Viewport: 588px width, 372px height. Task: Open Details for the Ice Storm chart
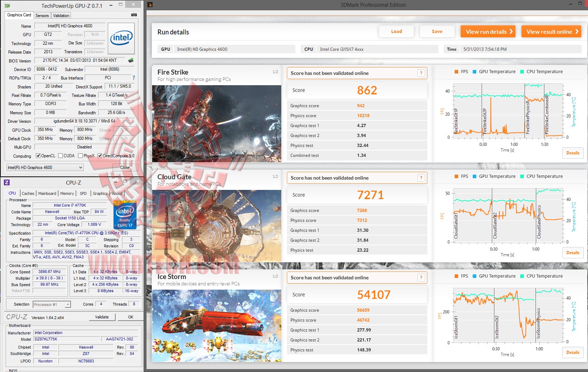point(573,352)
